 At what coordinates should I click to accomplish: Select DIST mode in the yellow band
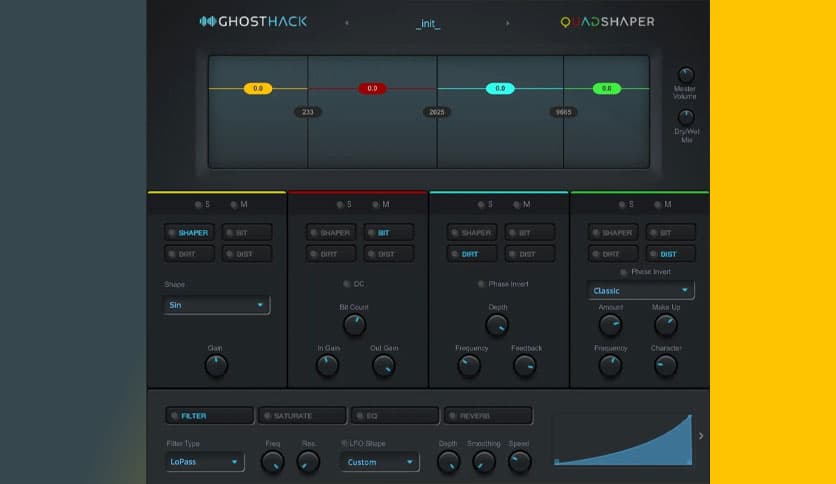247,254
